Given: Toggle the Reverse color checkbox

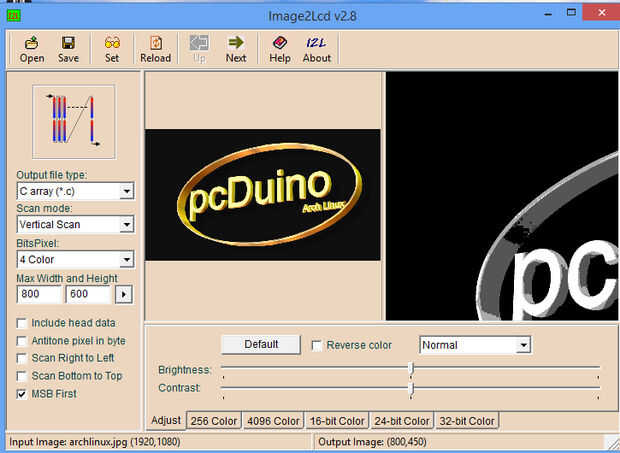Looking at the screenshot, I should (317, 345).
